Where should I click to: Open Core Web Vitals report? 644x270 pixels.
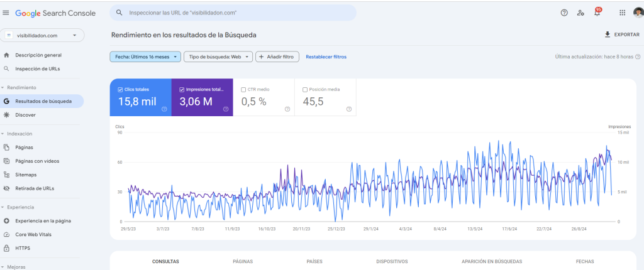pyautogui.click(x=31, y=234)
